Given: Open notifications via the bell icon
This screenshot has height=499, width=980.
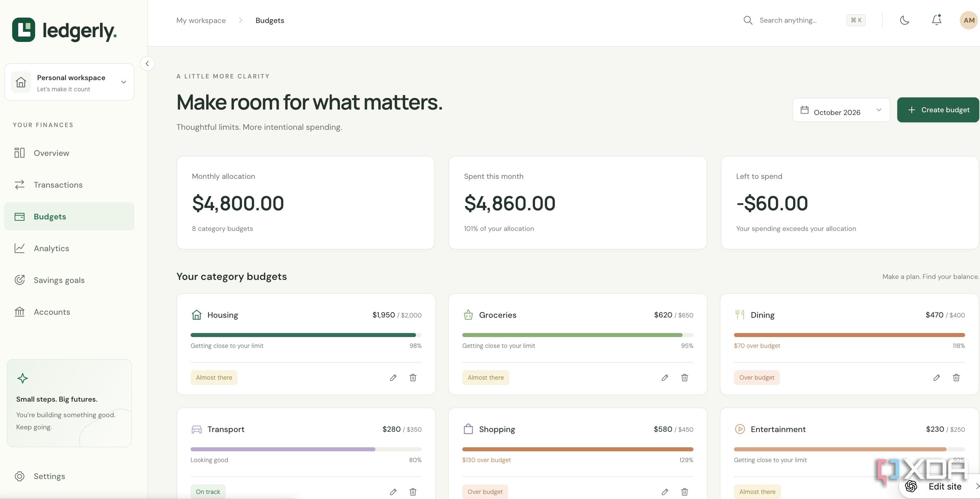Looking at the screenshot, I should coord(936,20).
